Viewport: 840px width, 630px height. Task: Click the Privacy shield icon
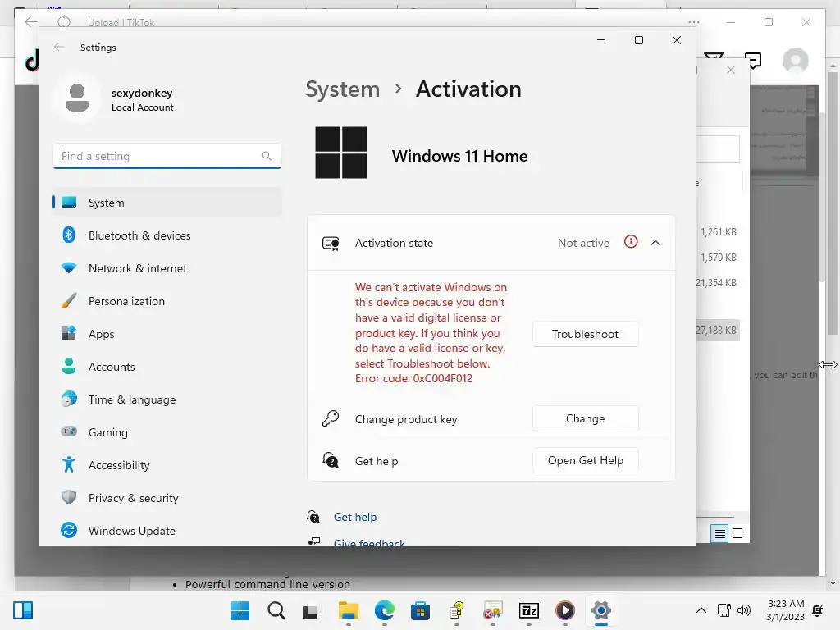69,497
